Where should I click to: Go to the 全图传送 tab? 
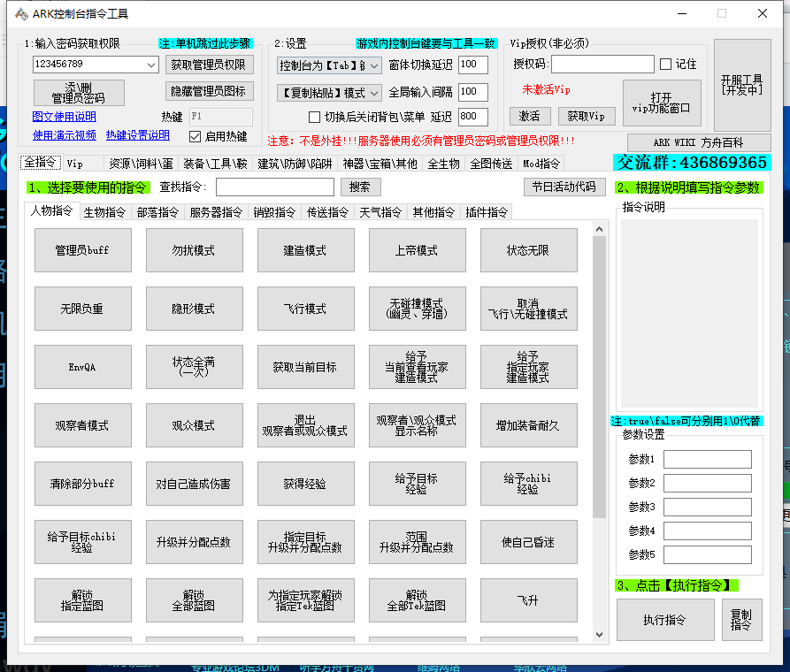pos(491,164)
